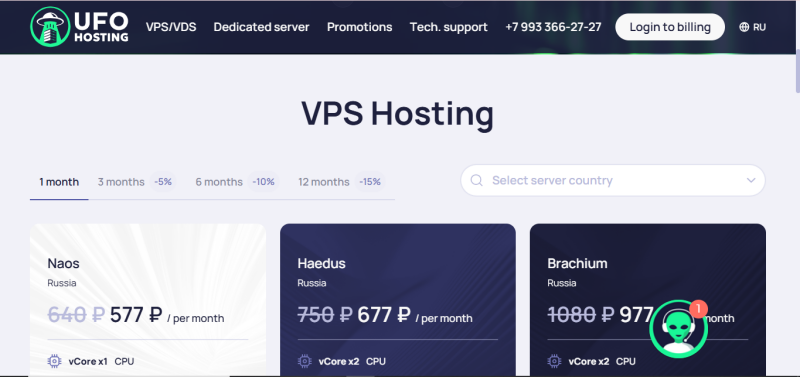Open the VPS/VDS menu
Image resolution: width=800 pixels, height=377 pixels.
coord(171,27)
